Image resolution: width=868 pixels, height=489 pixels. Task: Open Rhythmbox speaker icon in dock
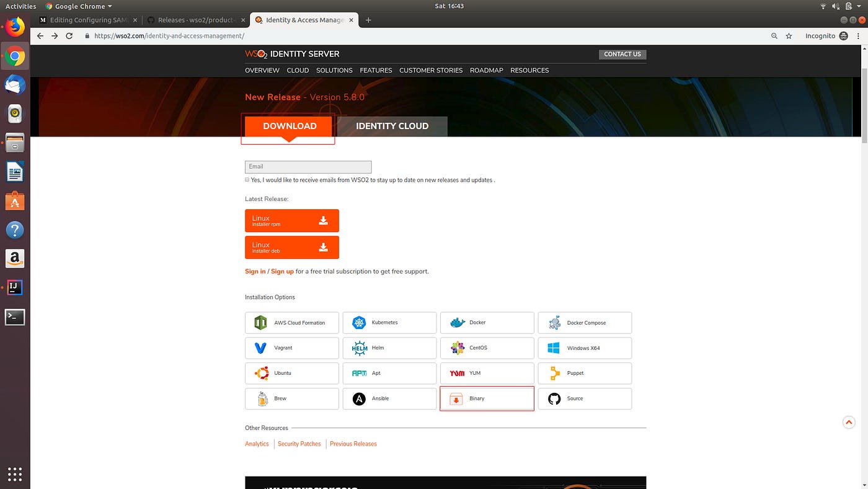(15, 114)
